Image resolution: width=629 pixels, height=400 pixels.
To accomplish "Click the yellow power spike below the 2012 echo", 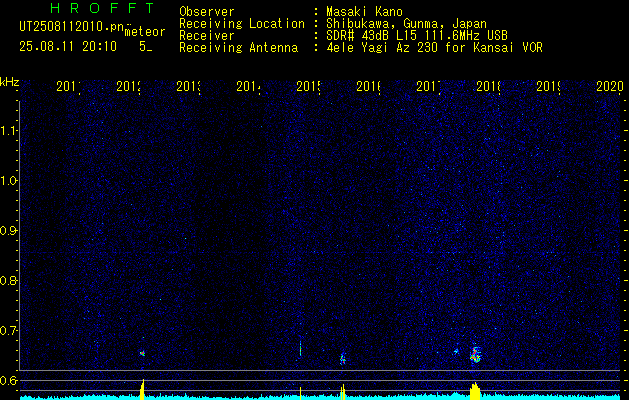I will click(x=142, y=389).
